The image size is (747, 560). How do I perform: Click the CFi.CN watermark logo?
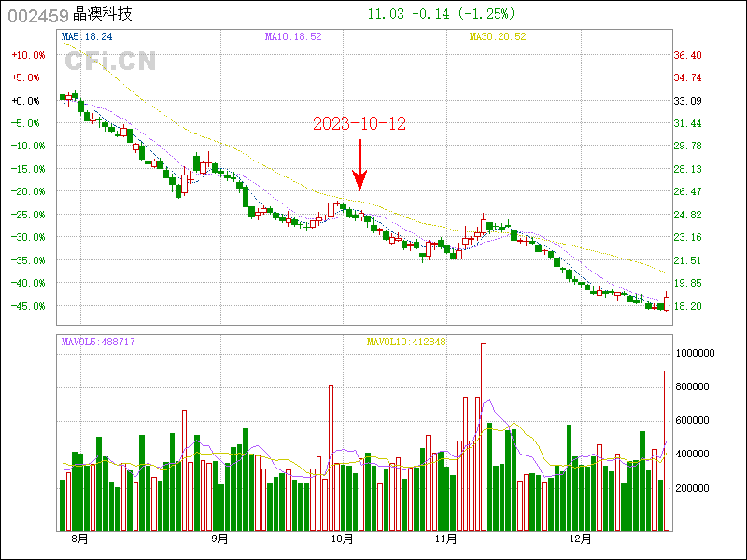(x=110, y=62)
